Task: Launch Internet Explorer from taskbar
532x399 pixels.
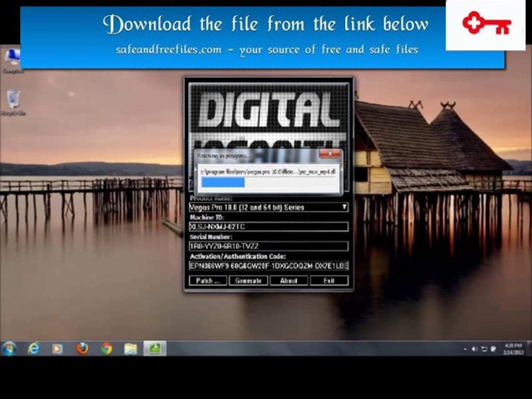Action: coord(34,349)
